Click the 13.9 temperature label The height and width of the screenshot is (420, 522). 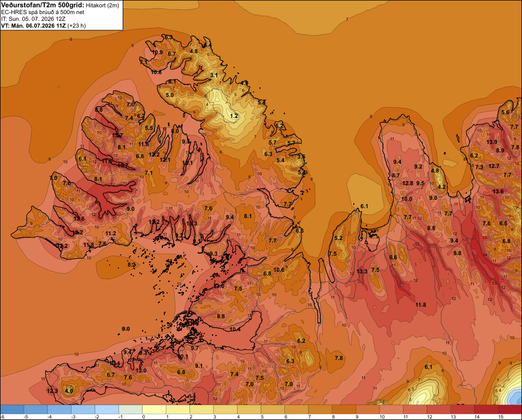pos(492,142)
